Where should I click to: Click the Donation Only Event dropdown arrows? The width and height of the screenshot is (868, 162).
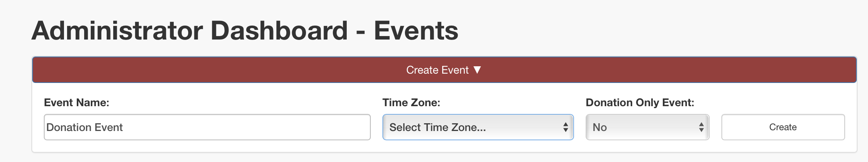[701, 127]
